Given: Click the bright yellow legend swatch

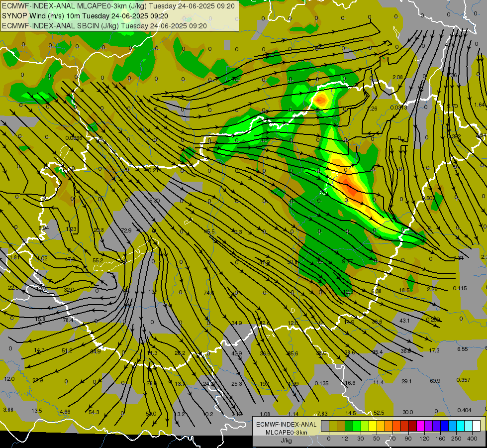Looking at the screenshot, I should 373,426.
